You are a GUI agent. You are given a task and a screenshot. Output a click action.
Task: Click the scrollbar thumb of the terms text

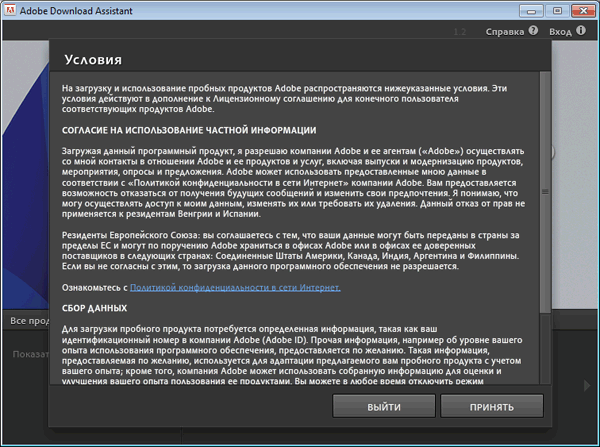(545, 192)
